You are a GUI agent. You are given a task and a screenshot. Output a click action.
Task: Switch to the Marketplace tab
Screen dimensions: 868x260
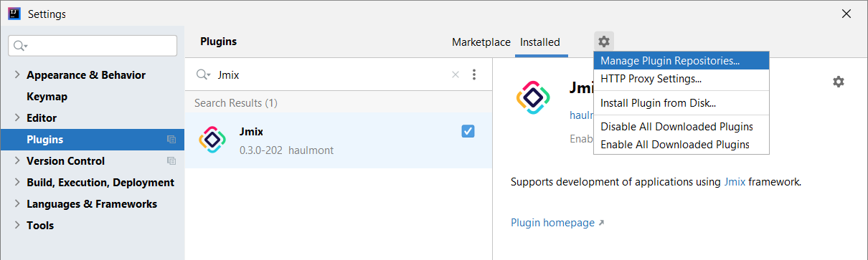(x=481, y=42)
